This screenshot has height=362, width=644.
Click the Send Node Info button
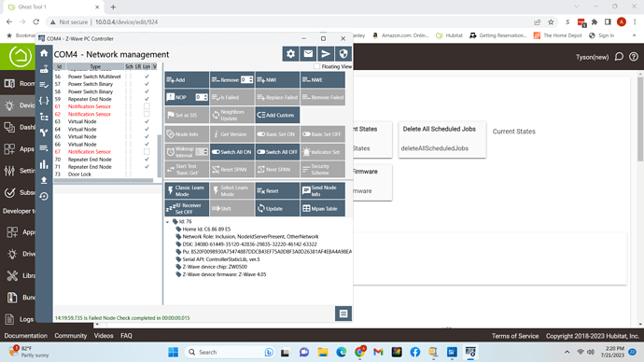pos(322,191)
